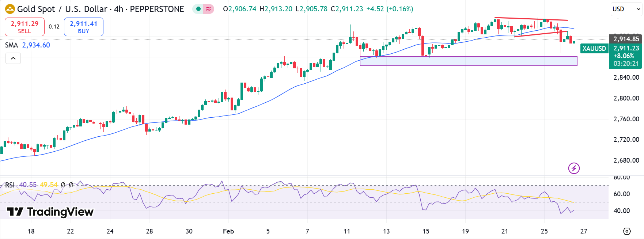Select the blue support zone rectangle
The image size is (644, 239).
(469, 61)
